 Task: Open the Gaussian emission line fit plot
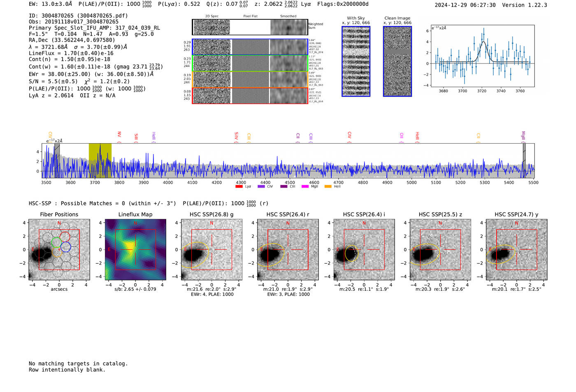click(x=483, y=56)
